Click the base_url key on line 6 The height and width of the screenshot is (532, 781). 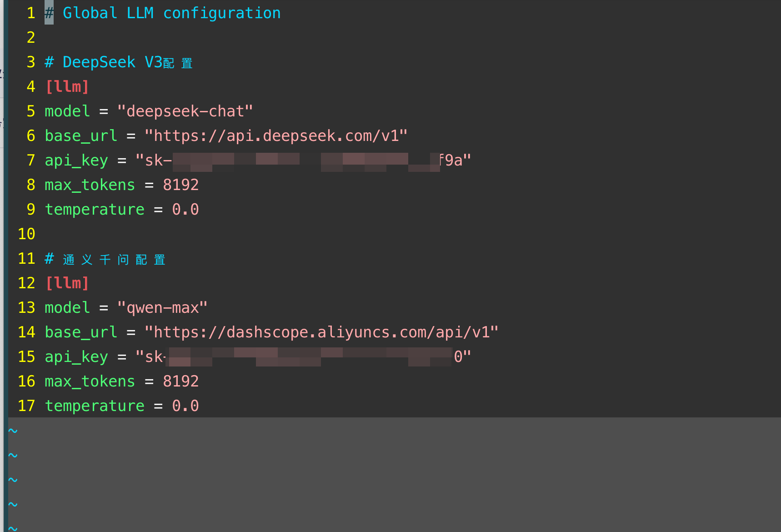[80, 136]
